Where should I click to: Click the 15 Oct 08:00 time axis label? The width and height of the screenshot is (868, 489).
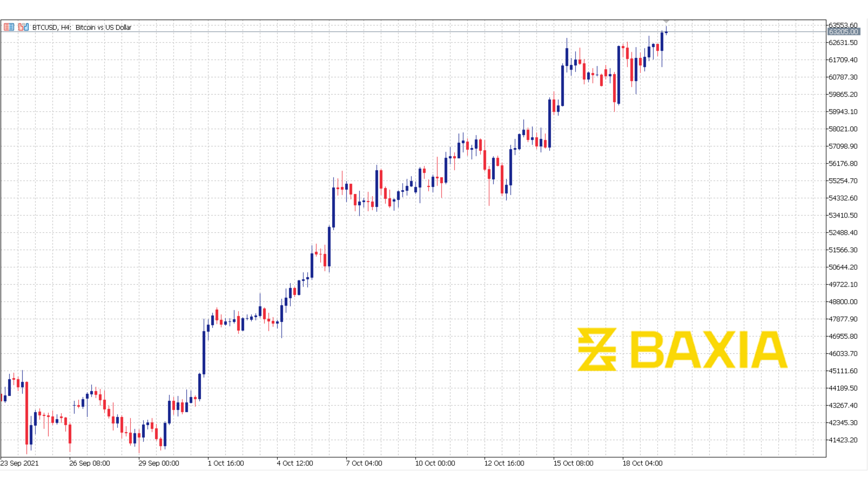[573, 463]
